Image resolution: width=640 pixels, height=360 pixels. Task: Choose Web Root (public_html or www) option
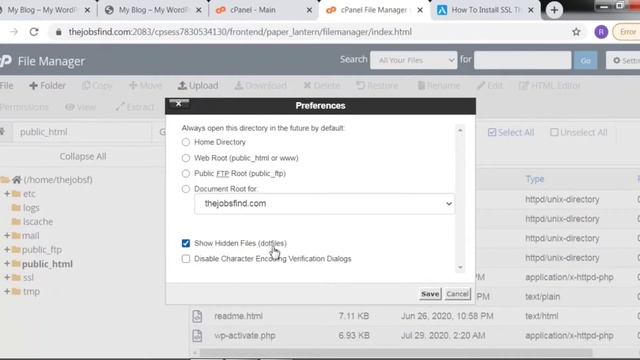[x=186, y=158]
